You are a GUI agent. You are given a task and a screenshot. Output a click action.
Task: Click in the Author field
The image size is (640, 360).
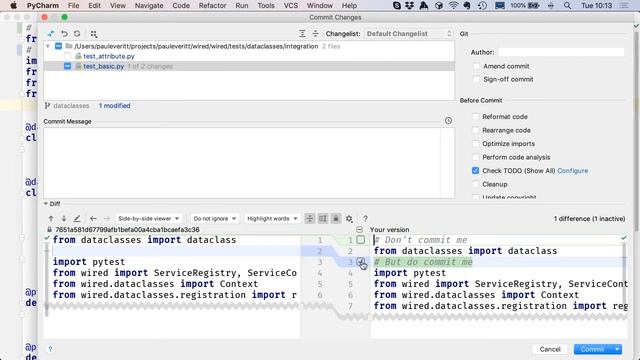(x=561, y=52)
